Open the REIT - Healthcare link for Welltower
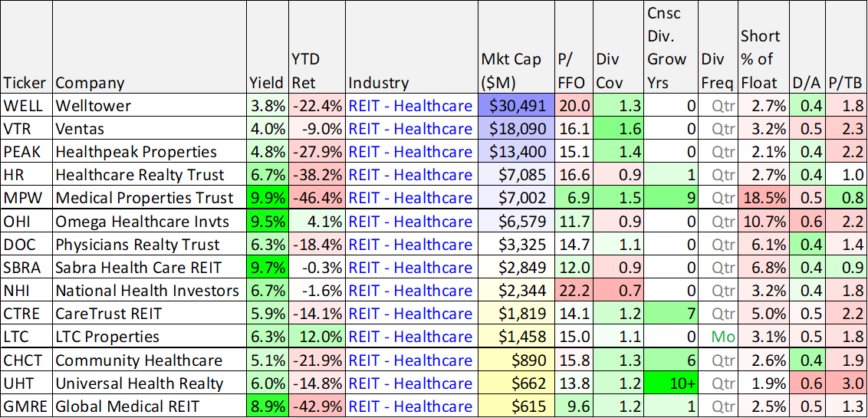Screen dimensions: 868x418 [410, 106]
